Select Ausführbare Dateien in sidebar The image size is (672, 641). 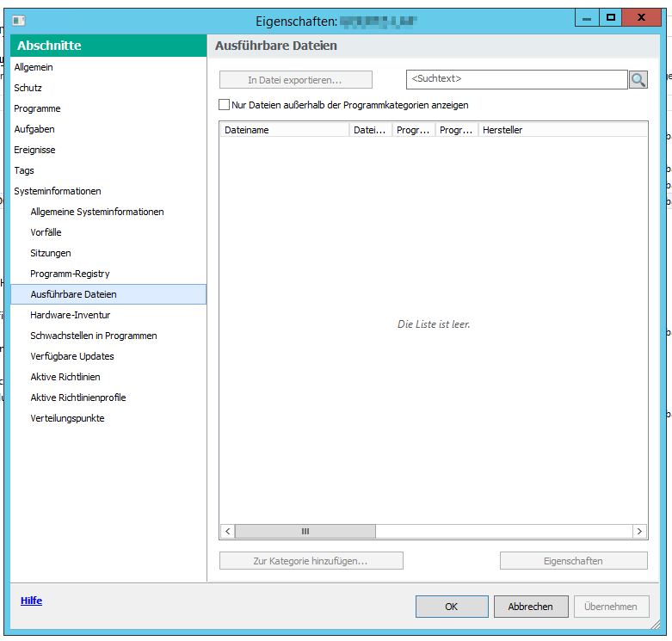point(108,294)
